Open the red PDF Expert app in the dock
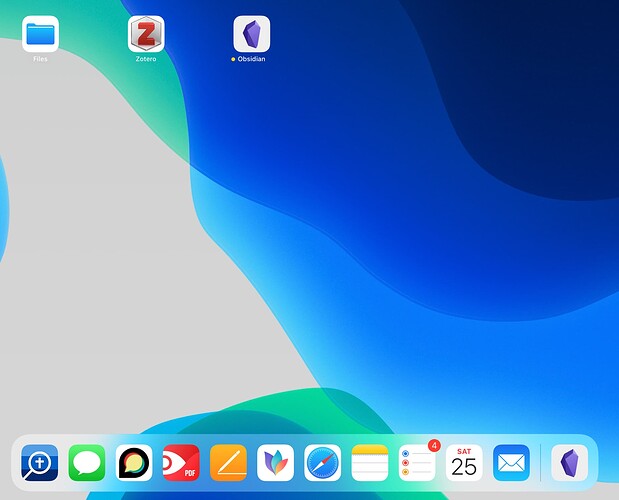The width and height of the screenshot is (619, 500). point(181,463)
